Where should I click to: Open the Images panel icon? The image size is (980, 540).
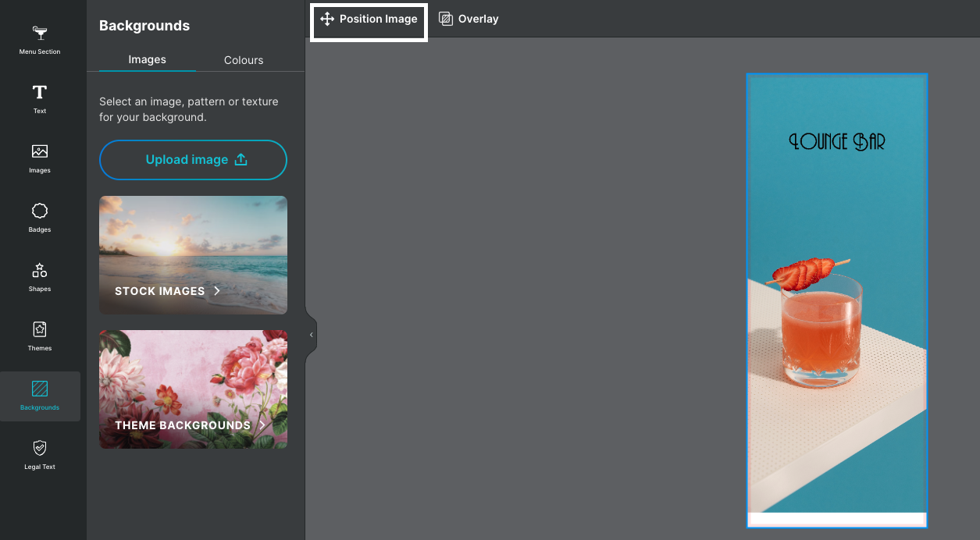(x=40, y=152)
